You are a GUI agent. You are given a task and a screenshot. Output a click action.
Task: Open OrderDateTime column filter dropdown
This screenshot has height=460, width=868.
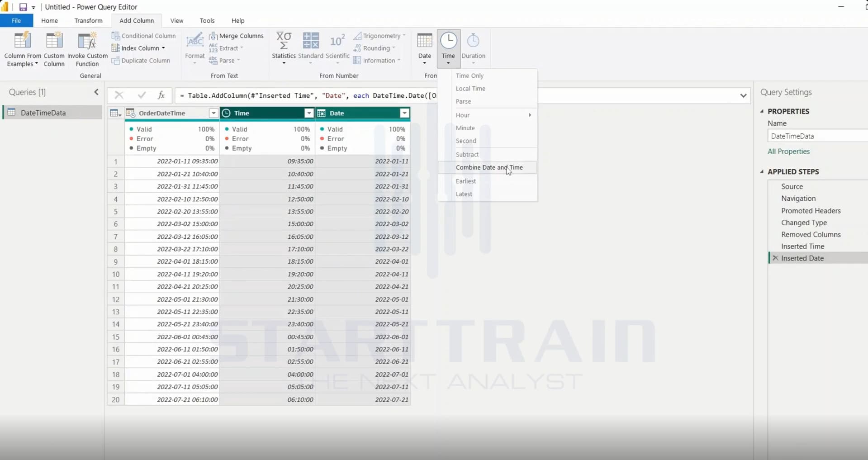213,113
